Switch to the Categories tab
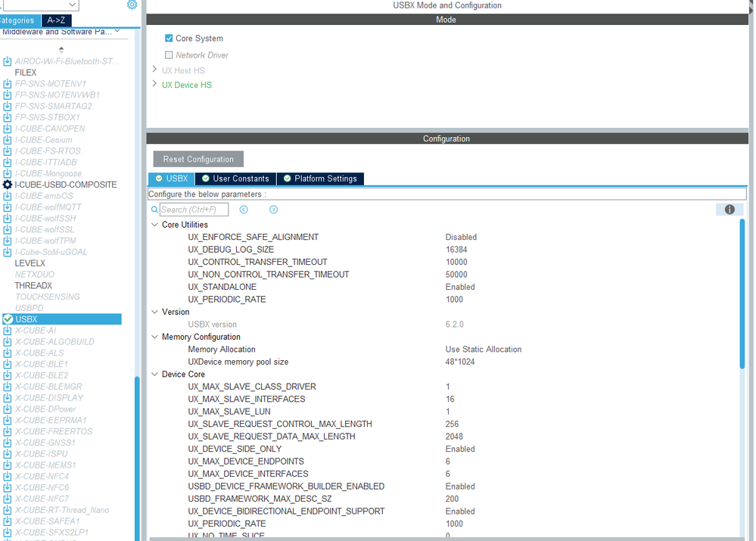The height and width of the screenshot is (541, 756). click(x=19, y=20)
